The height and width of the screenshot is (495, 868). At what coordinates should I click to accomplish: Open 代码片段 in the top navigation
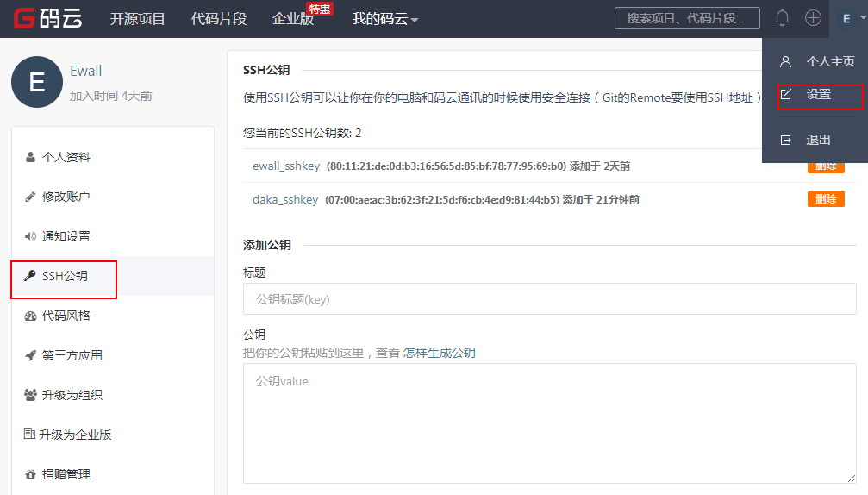[219, 19]
